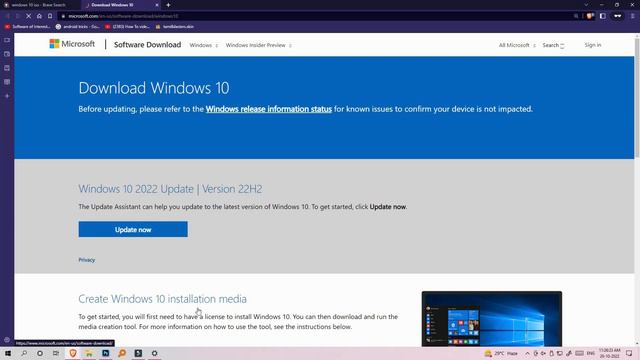Bookmark this page using the bookmark icon
Image resolution: width=640 pixels, height=360 pixels.
click(50, 16)
